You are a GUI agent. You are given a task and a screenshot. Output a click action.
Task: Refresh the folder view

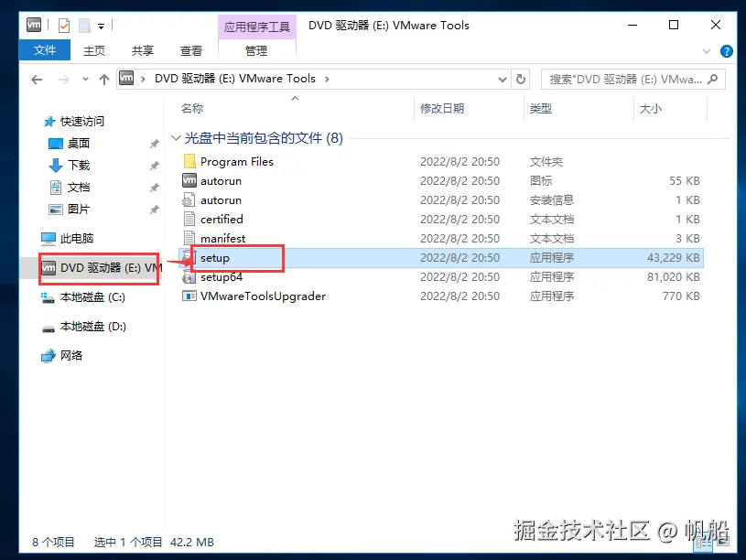click(x=521, y=80)
